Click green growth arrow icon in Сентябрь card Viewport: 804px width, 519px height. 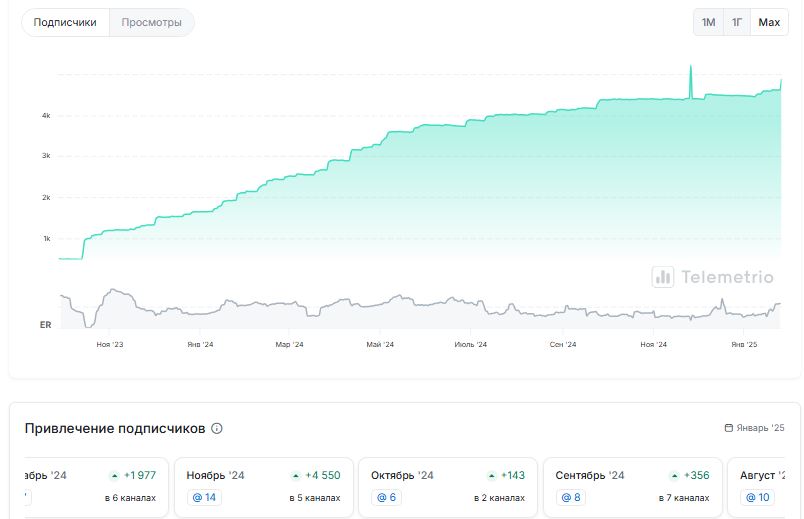click(x=674, y=475)
